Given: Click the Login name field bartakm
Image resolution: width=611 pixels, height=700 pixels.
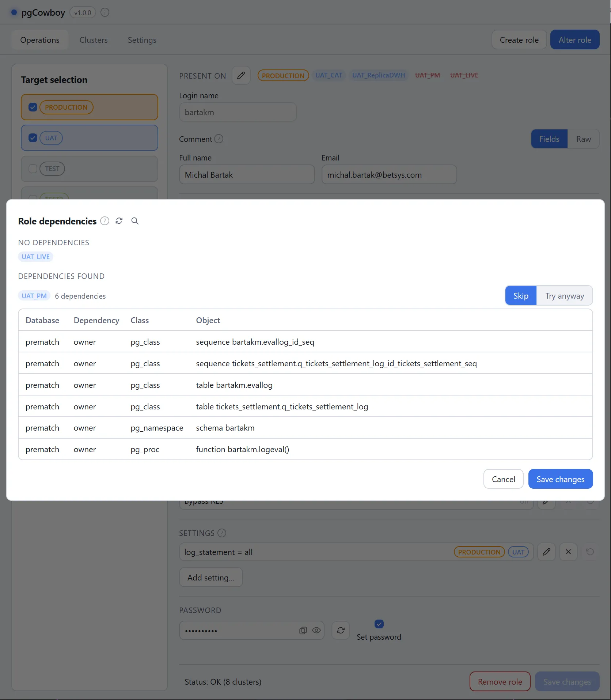Looking at the screenshot, I should 238,112.
